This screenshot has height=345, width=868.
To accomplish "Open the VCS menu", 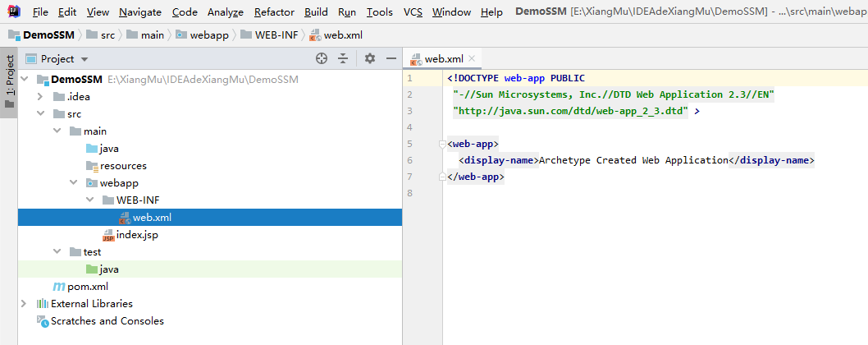I will click(413, 11).
